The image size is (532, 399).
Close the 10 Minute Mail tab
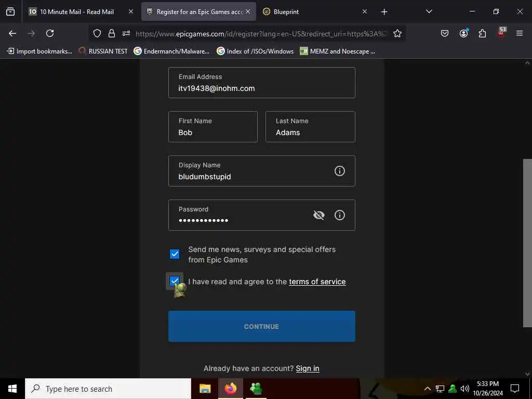(131, 11)
